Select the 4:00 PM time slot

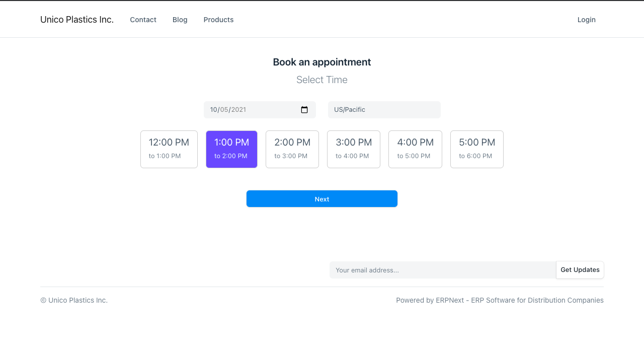415,149
